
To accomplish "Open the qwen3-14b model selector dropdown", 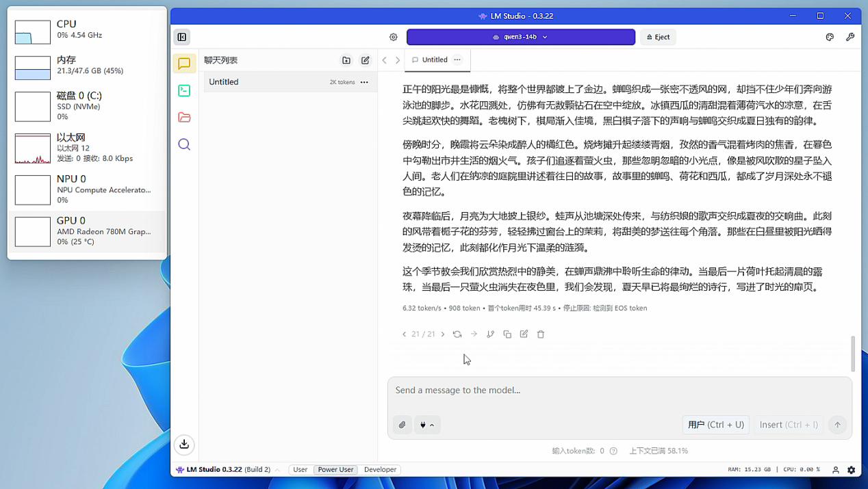I will (x=521, y=37).
